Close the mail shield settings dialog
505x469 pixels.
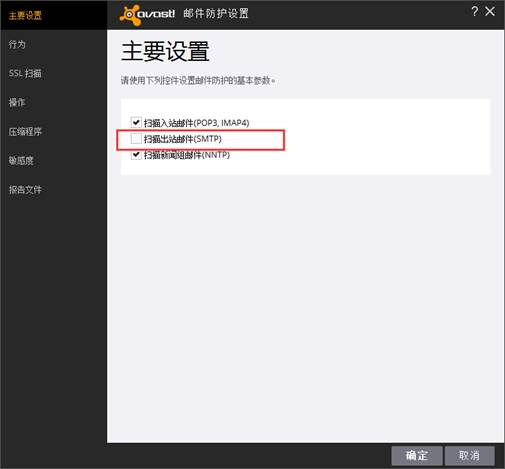(x=490, y=12)
